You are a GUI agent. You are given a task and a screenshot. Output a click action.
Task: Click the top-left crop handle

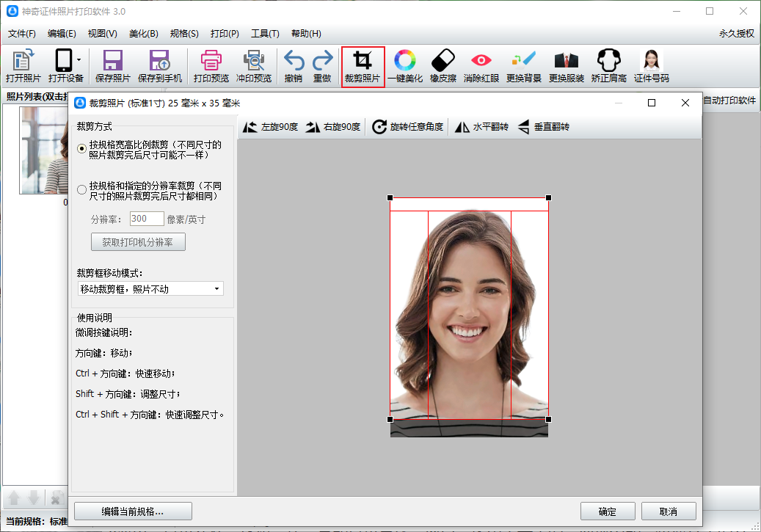point(390,198)
